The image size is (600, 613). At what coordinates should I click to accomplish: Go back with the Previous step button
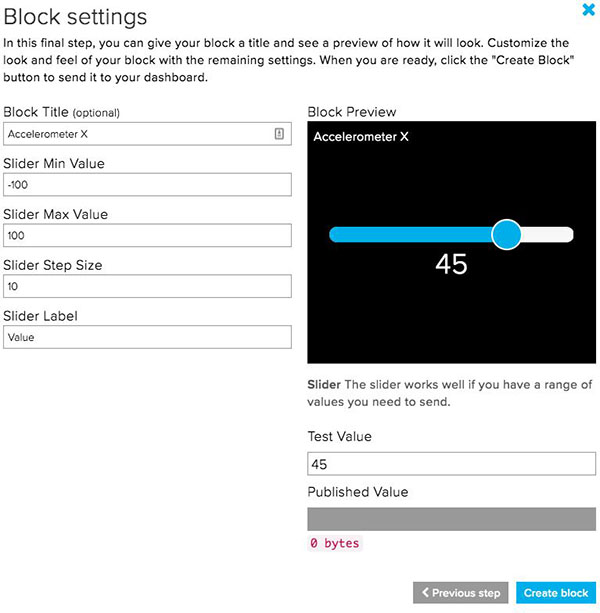coord(461,593)
